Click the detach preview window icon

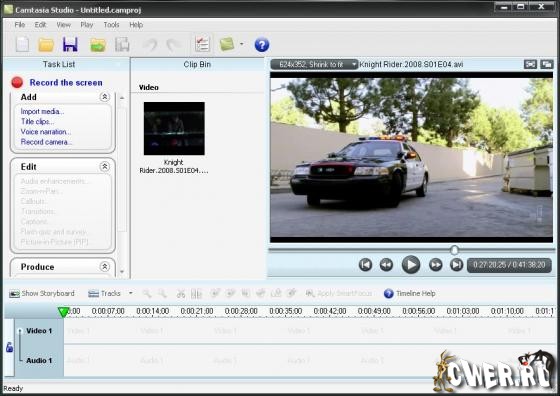[x=546, y=64]
